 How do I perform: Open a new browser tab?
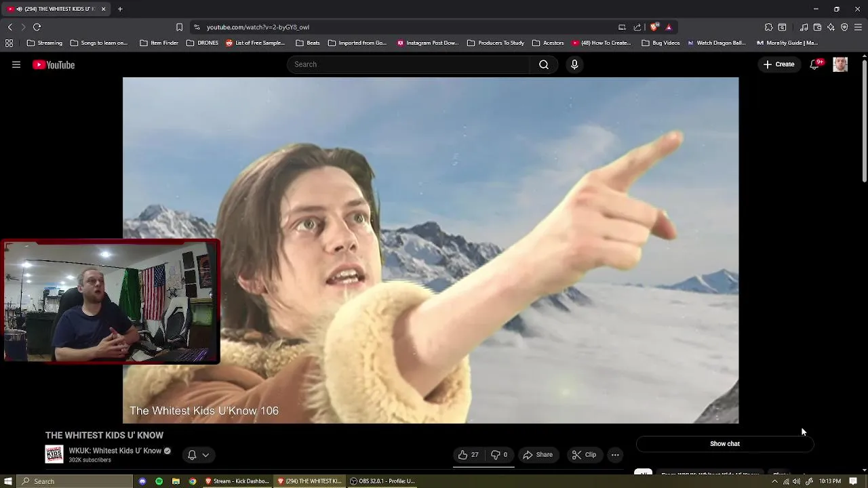120,9
